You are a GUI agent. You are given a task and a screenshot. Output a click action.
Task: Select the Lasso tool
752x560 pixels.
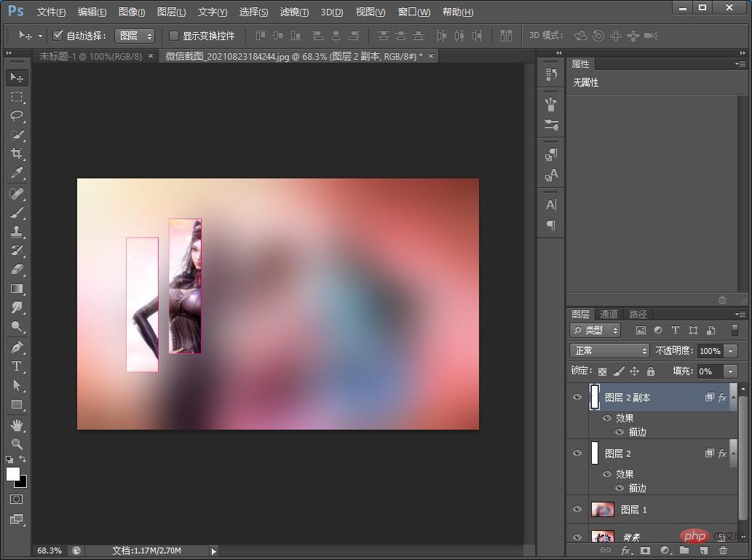coord(17,116)
